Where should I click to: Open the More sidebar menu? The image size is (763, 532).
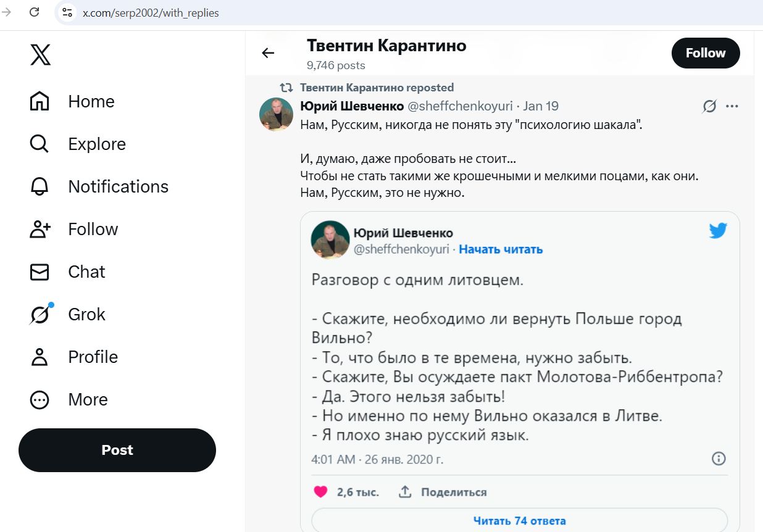click(39, 399)
